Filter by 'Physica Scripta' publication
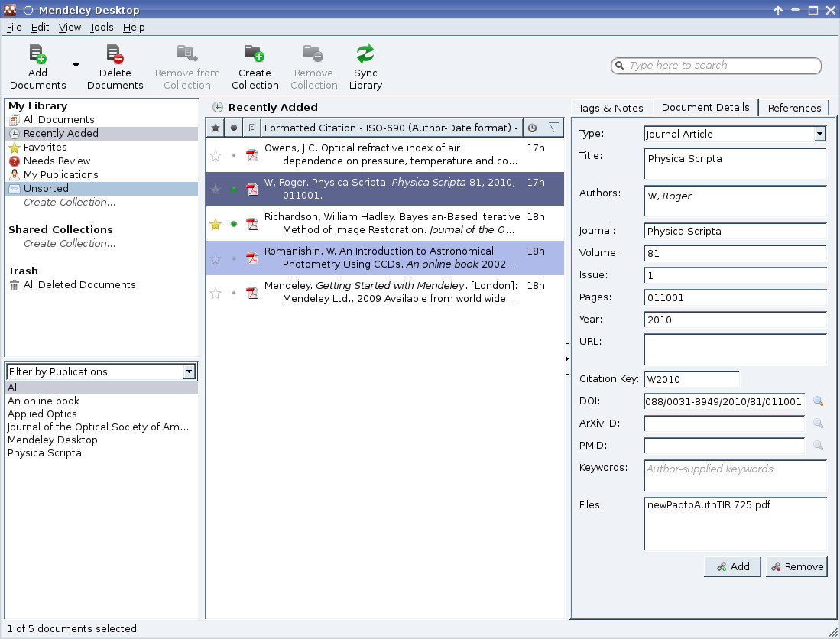 (102, 453)
